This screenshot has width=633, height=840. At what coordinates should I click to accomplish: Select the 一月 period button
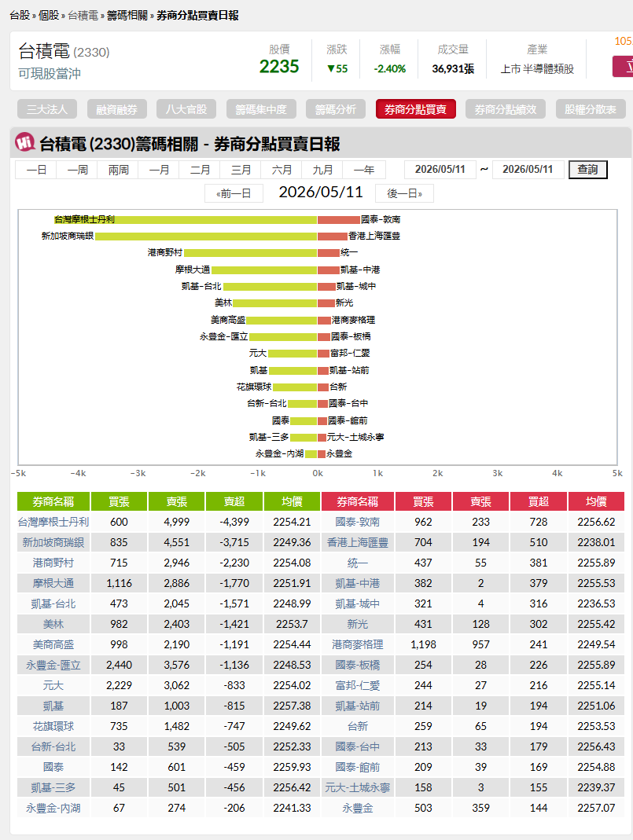(x=159, y=170)
